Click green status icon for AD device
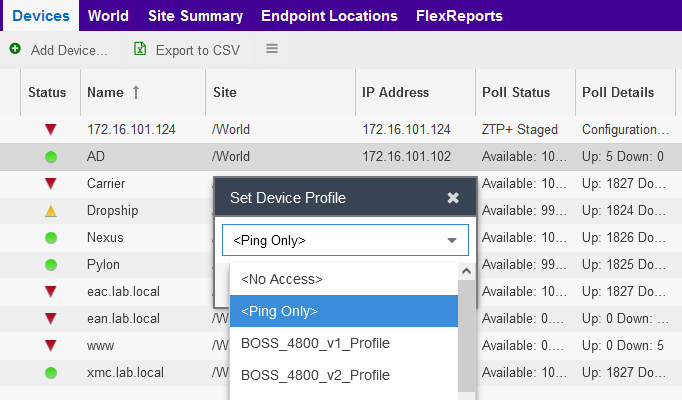 [51, 157]
